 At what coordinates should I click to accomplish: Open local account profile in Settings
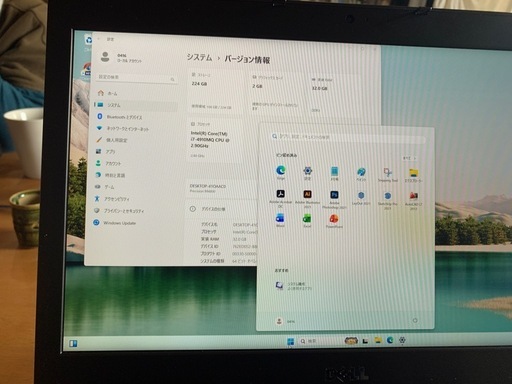pyautogui.click(x=121, y=58)
